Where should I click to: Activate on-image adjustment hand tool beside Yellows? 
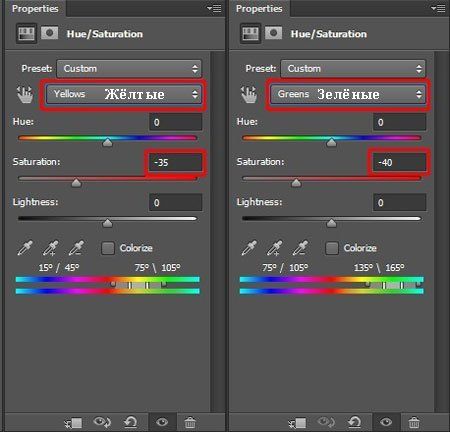point(25,94)
